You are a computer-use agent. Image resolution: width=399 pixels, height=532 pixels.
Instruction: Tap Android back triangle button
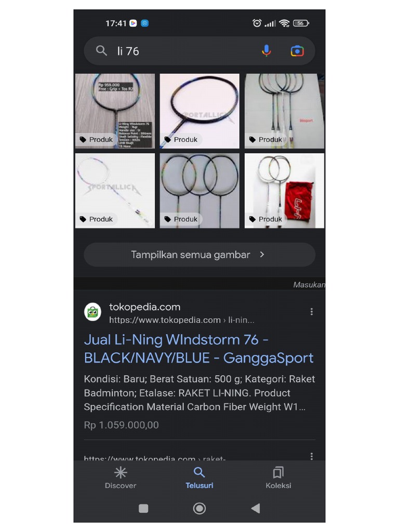[256, 508]
